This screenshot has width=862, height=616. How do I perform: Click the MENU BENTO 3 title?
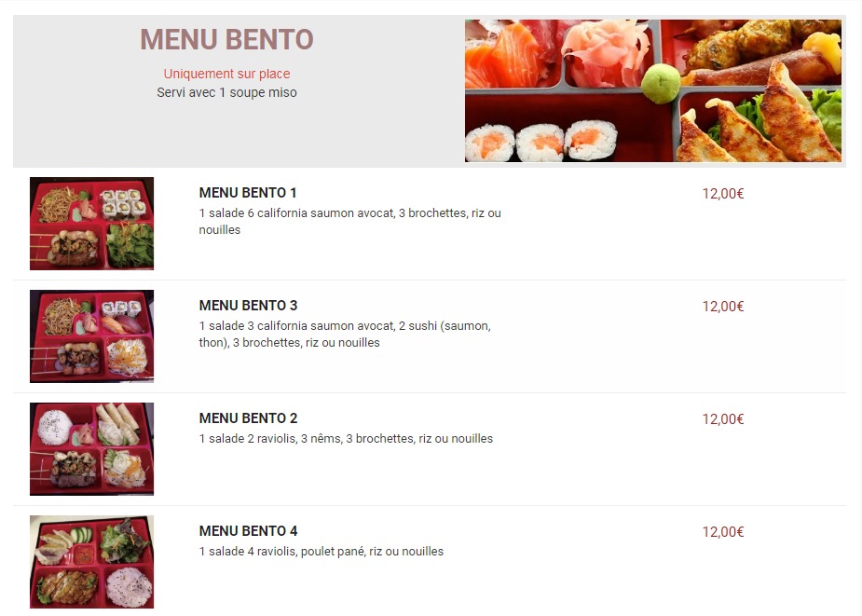click(248, 306)
